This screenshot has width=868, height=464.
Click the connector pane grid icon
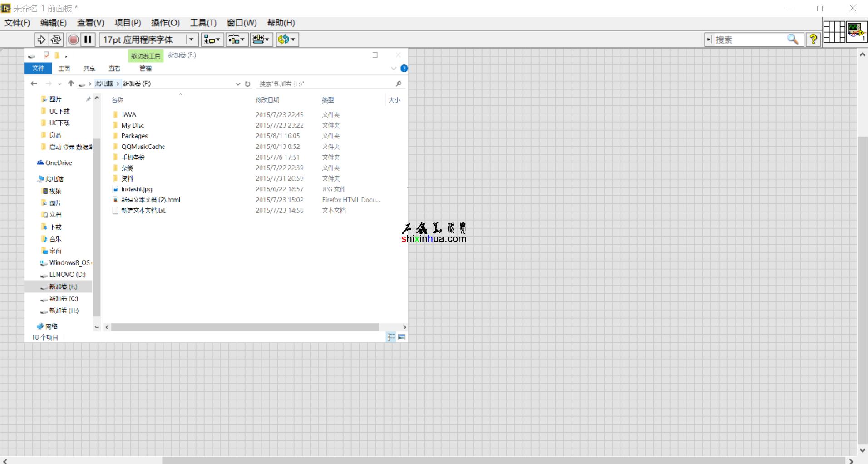tap(834, 32)
